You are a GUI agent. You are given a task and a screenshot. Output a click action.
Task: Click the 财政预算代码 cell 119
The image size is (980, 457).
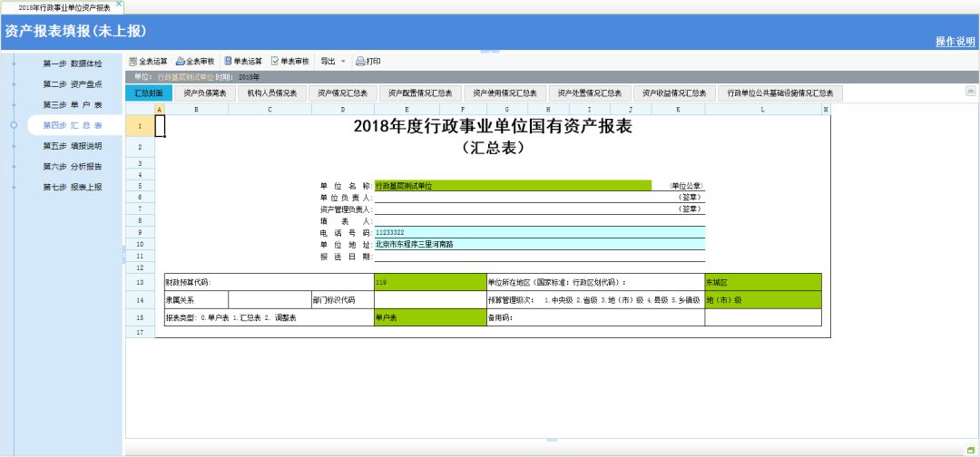pos(430,282)
